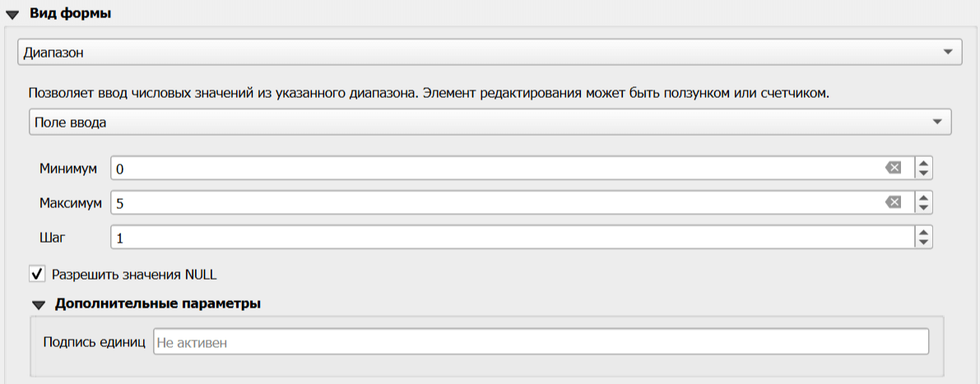
Task: Open the Поле ввода editor style dropdown
Action: 489,122
